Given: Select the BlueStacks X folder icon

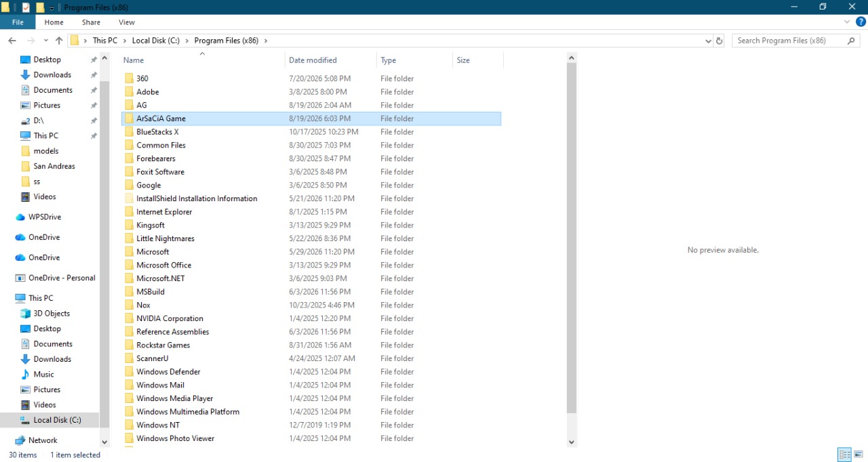Looking at the screenshot, I should [x=129, y=132].
